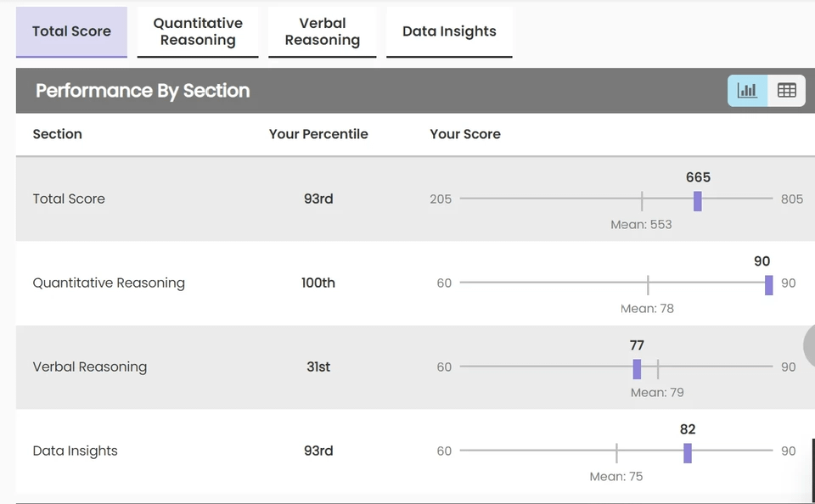Select the Data Insights row label
Image resolution: width=815 pixels, height=504 pixels.
(x=76, y=451)
